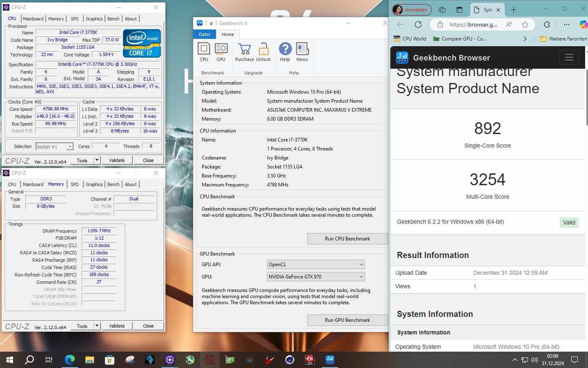Open Task View from the taskbar
The width and height of the screenshot is (588, 368).
click(49, 360)
